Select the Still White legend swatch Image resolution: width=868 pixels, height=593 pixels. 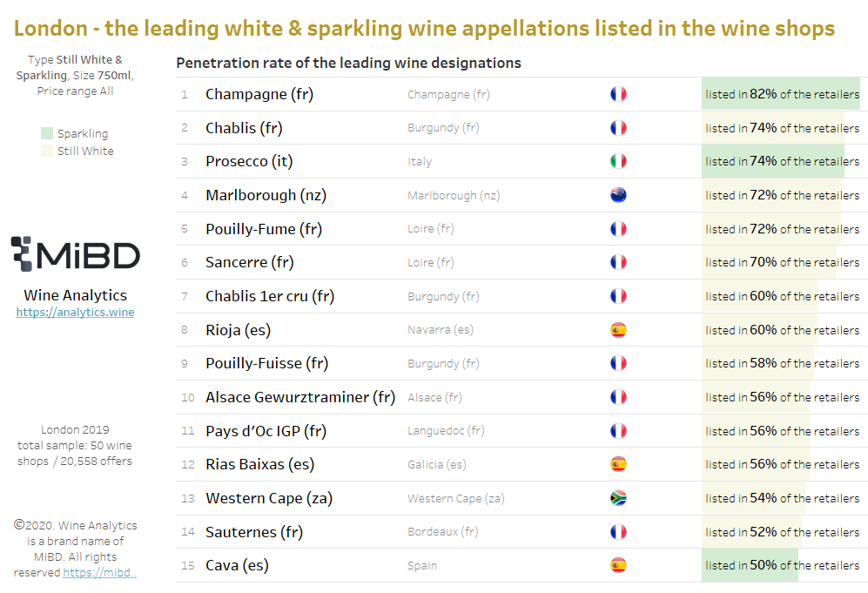(x=47, y=151)
